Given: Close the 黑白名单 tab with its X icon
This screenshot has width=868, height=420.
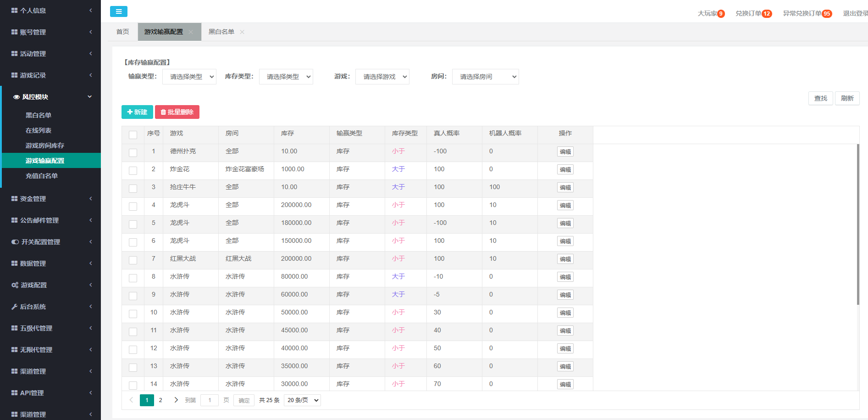Looking at the screenshot, I should click(242, 32).
